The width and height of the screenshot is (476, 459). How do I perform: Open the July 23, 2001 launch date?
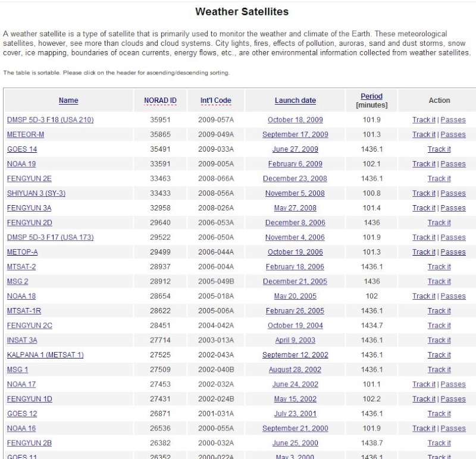tap(295, 414)
